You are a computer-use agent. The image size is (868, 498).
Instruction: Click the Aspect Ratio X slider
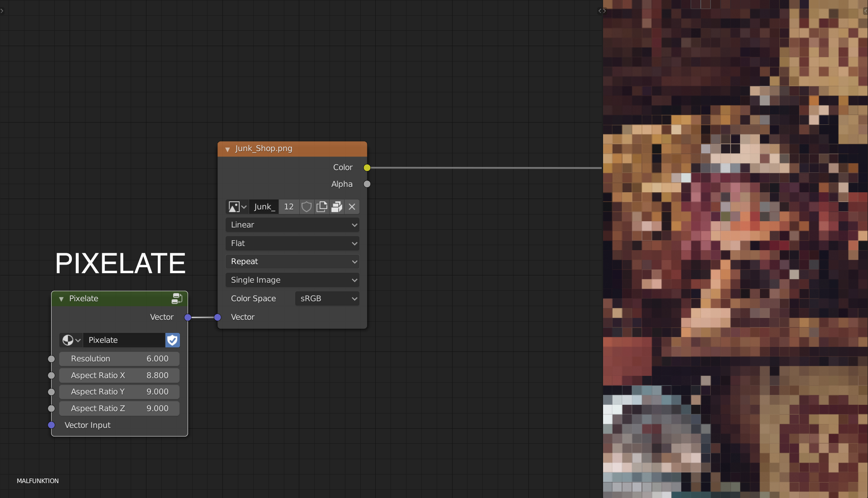point(119,375)
